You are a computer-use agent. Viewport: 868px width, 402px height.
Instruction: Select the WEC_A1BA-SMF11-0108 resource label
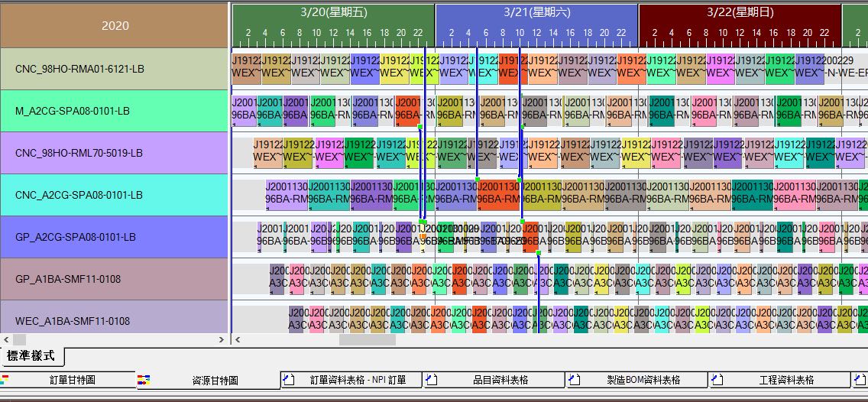(115, 319)
